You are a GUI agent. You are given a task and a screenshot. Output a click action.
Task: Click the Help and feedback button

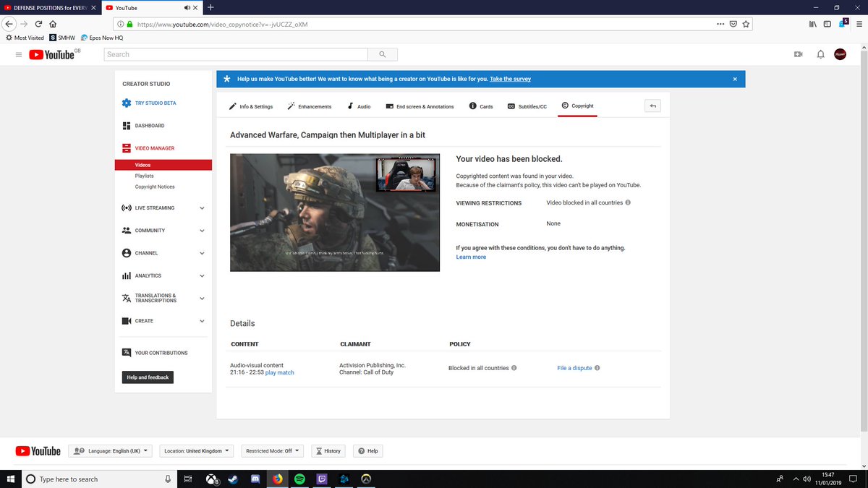point(148,377)
